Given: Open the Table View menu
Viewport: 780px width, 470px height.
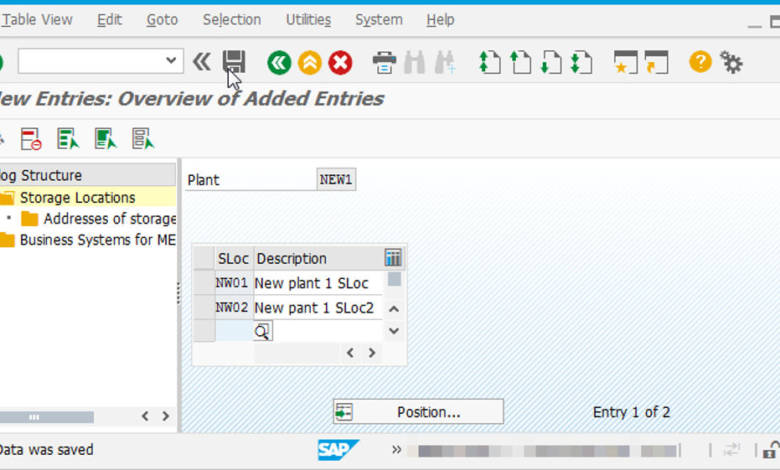Looking at the screenshot, I should pos(38,19).
